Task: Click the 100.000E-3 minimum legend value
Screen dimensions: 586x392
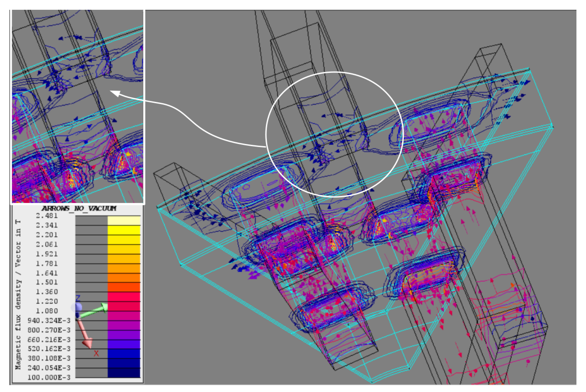Action: coord(49,377)
